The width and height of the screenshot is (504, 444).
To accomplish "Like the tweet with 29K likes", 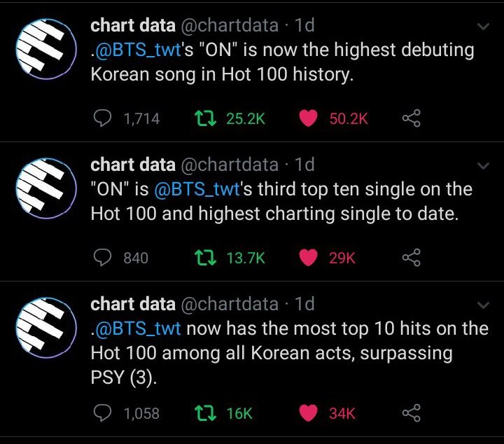I will 309,258.
